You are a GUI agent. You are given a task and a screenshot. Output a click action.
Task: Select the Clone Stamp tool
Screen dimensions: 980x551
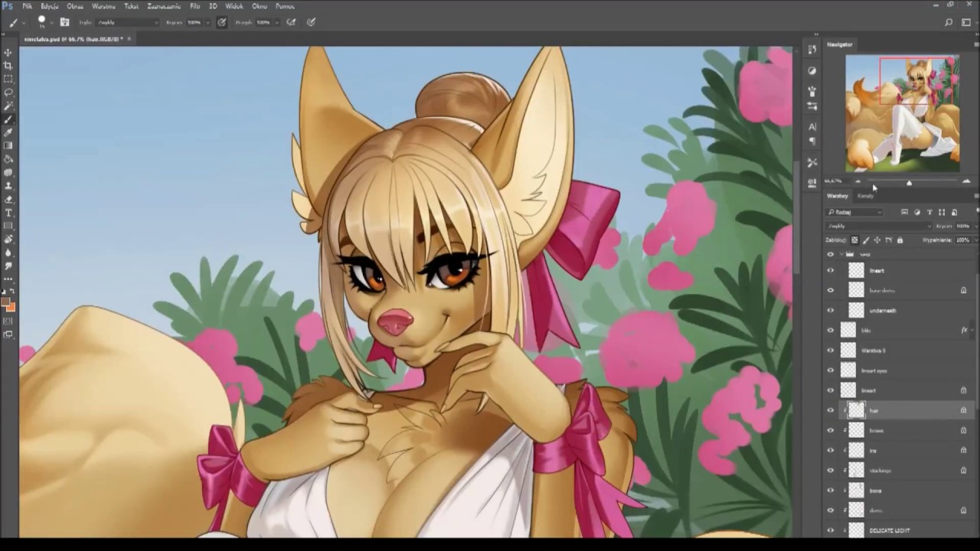click(8, 185)
